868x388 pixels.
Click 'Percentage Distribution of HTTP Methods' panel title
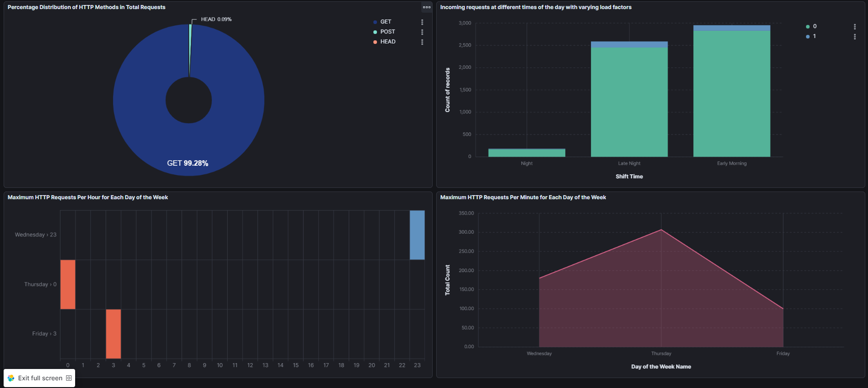pyautogui.click(x=86, y=7)
